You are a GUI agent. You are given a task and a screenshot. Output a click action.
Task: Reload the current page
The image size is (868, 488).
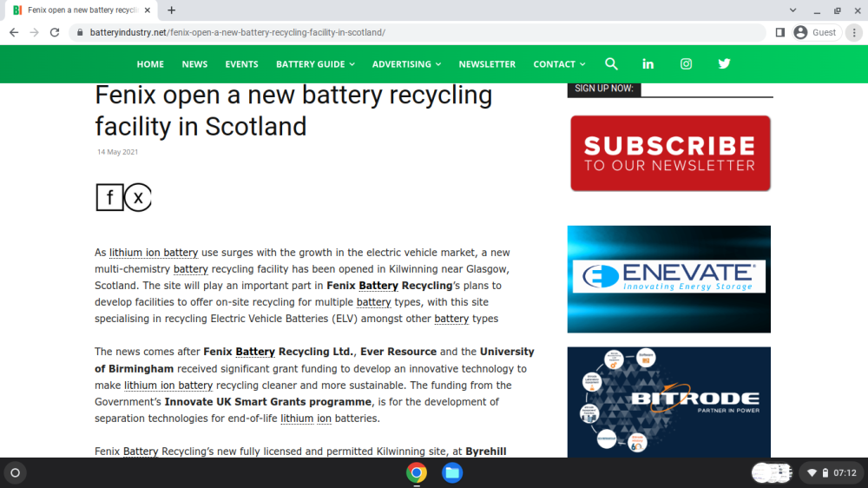(x=54, y=33)
